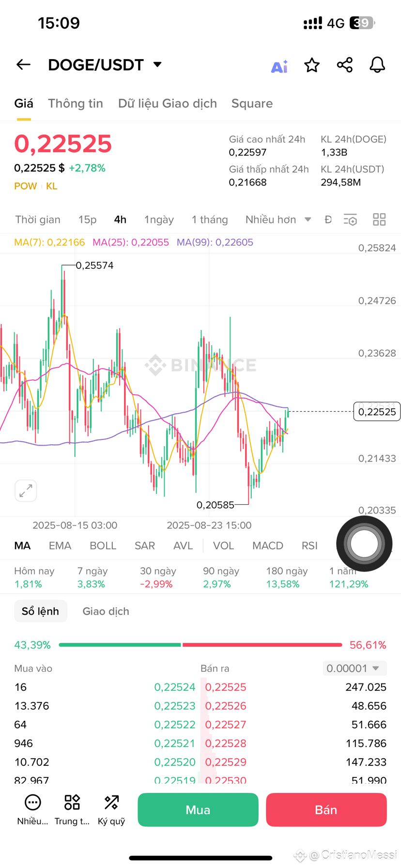This screenshot has height=868, width=401.
Task: Tap the 180 ngày 13,58% performance
Action: (287, 577)
